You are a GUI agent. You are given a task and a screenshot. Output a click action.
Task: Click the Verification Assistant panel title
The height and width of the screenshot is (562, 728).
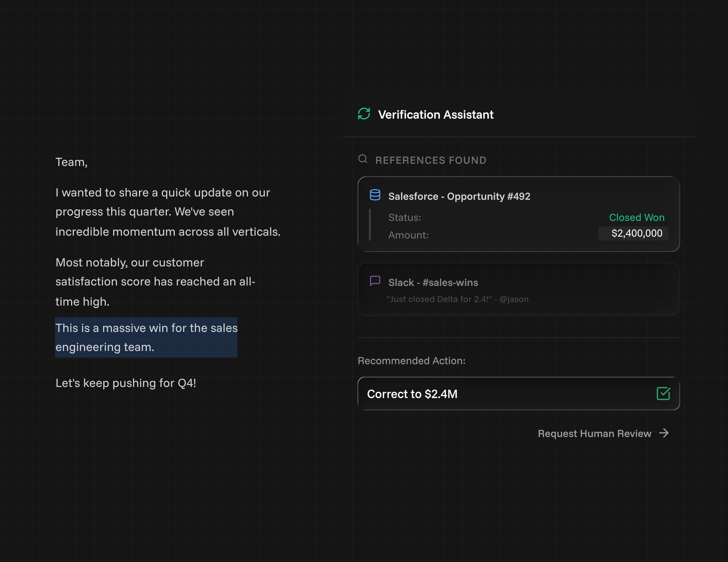click(436, 114)
